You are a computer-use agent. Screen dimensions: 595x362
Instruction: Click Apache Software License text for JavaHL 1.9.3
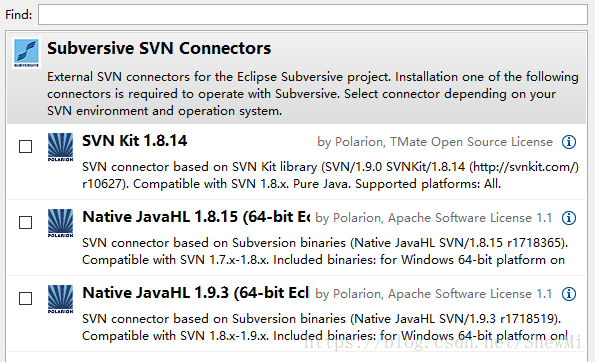click(x=470, y=294)
